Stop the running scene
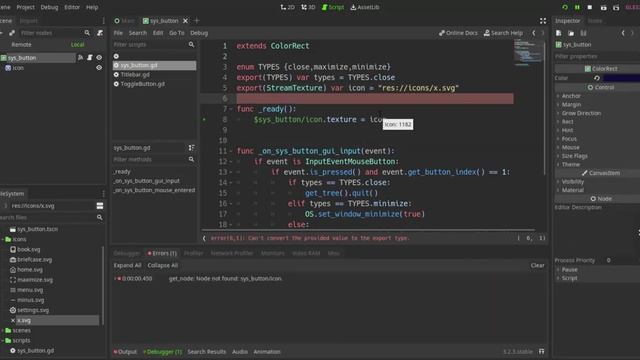 (x=590, y=7)
